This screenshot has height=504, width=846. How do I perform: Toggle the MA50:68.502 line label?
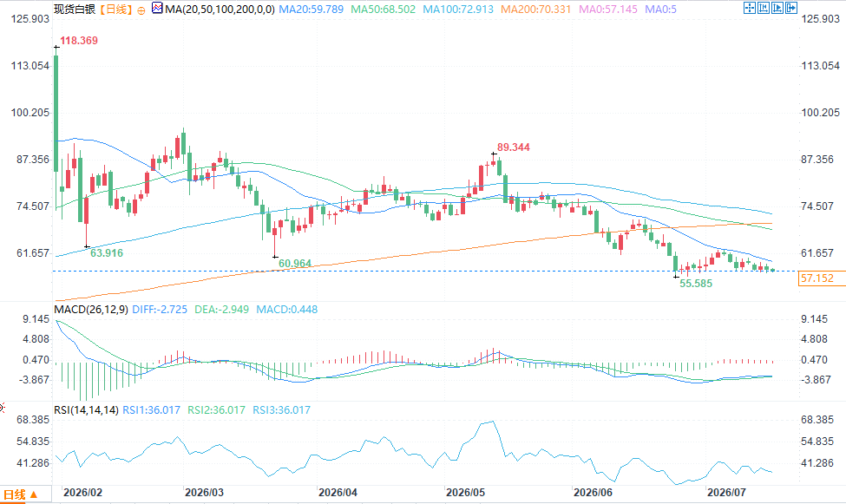pos(383,10)
